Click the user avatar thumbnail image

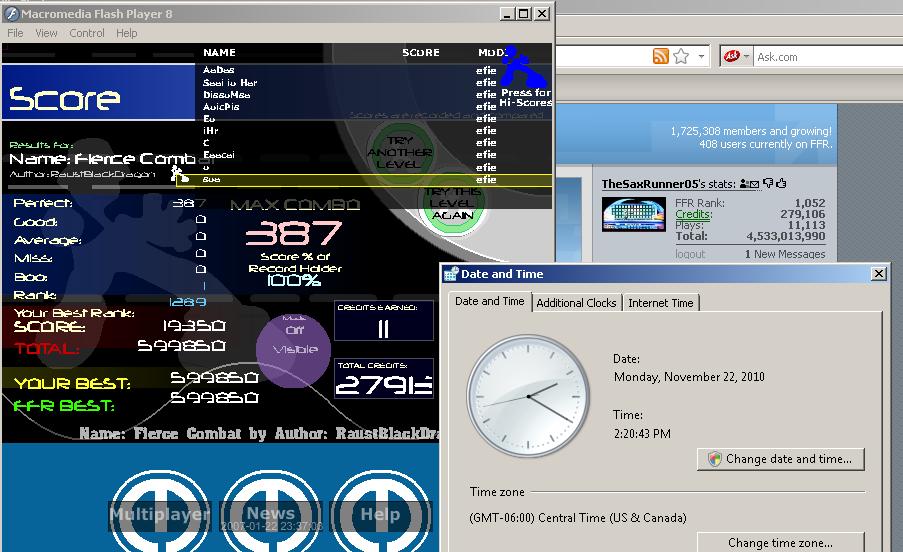[x=633, y=214]
